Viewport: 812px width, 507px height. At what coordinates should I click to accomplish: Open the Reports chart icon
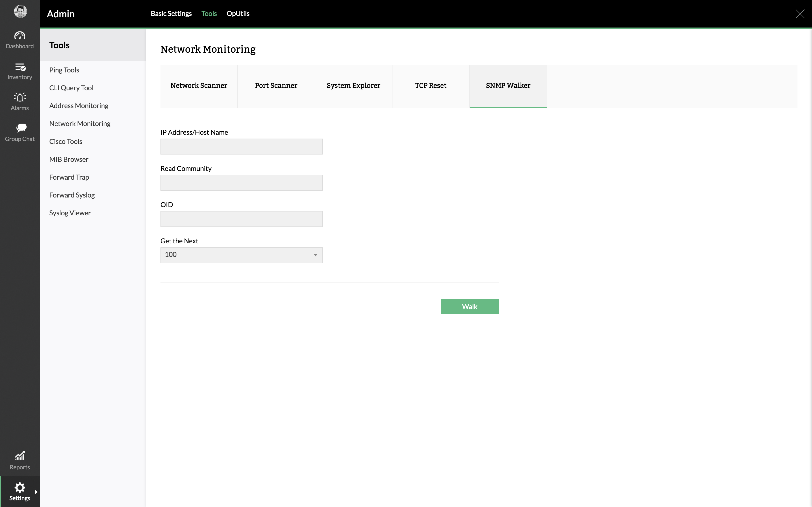click(20, 455)
